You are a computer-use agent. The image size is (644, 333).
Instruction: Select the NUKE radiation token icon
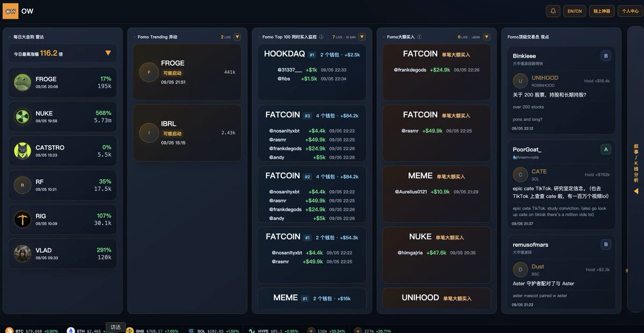[x=23, y=117]
